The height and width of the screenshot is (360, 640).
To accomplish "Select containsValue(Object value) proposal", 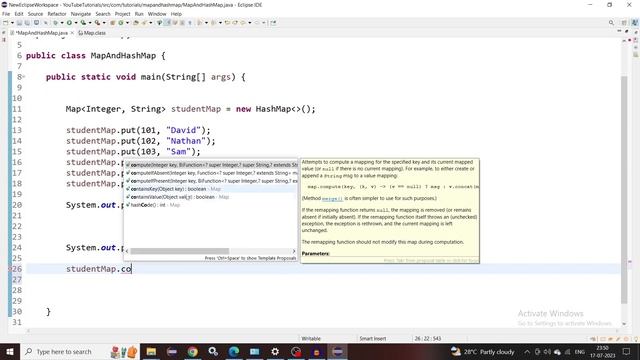I will 211,197.
